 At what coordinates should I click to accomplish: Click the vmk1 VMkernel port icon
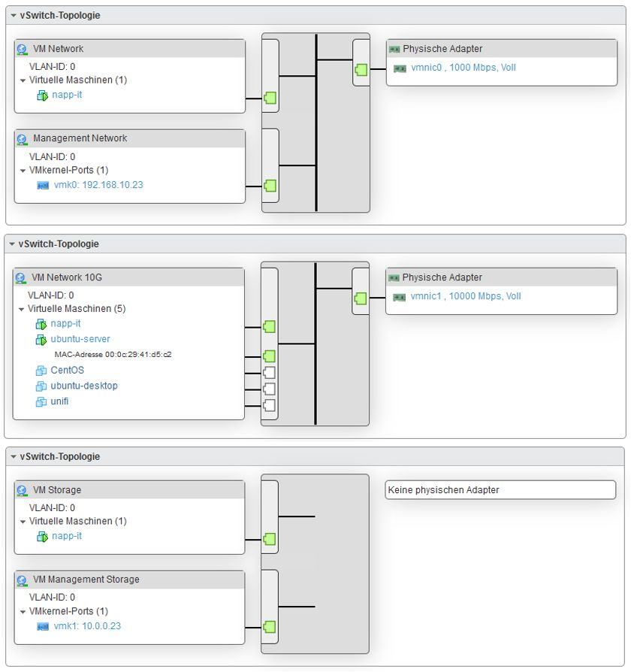(x=43, y=626)
